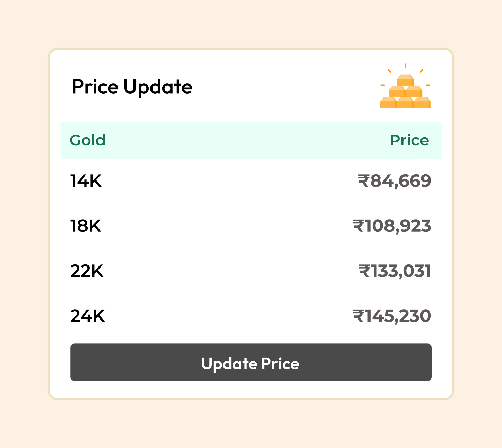The image size is (502, 448).
Task: Click the Price Update heading
Action: click(x=132, y=87)
